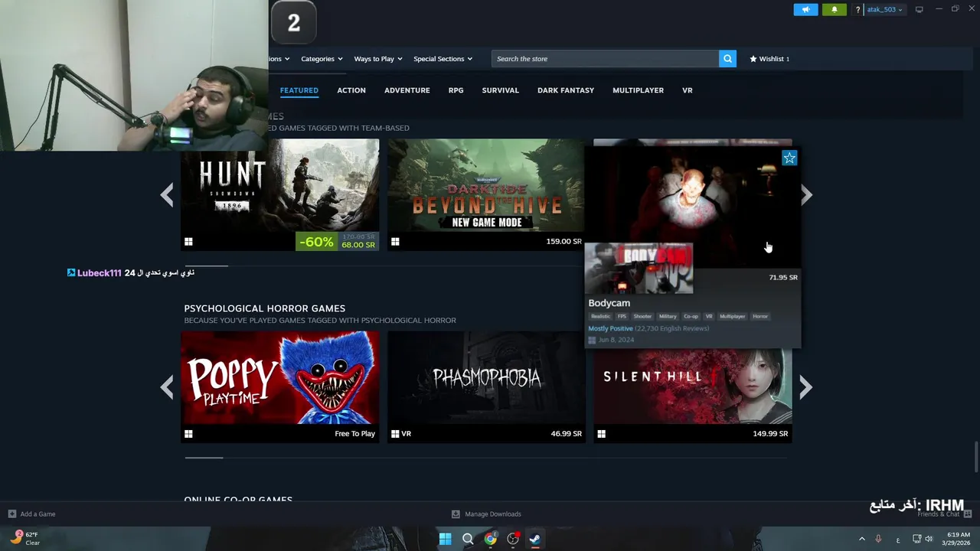The height and width of the screenshot is (551, 980).
Task: Click the Horror tag on Bodycam
Action: (x=760, y=316)
